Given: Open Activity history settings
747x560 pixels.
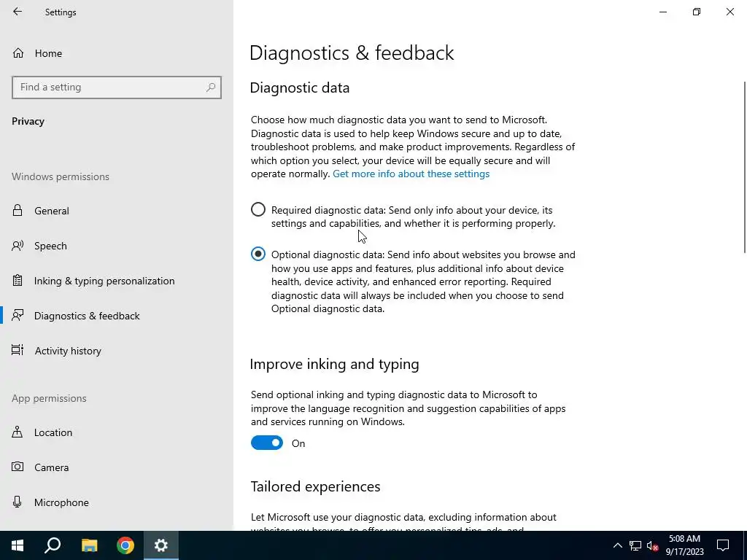Looking at the screenshot, I should coord(68,351).
